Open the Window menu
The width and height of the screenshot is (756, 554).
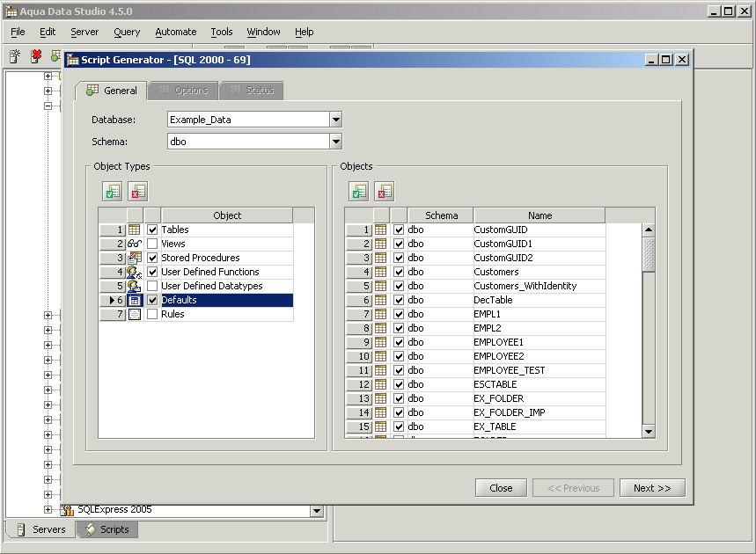point(263,32)
